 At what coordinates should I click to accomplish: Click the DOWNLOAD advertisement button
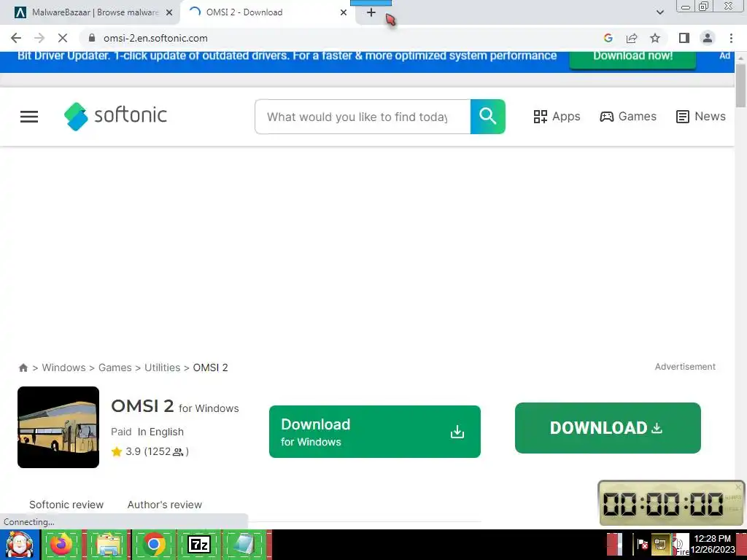[x=608, y=427]
